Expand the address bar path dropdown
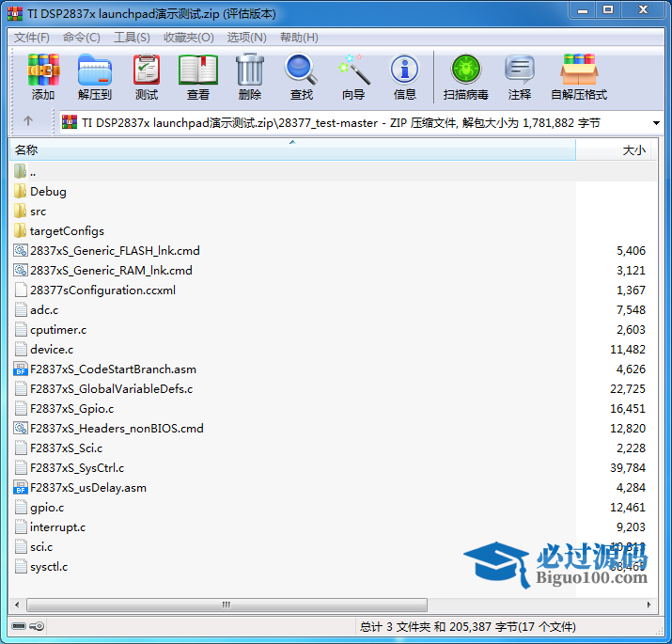Screen dimensions: 672x644 click(x=656, y=123)
